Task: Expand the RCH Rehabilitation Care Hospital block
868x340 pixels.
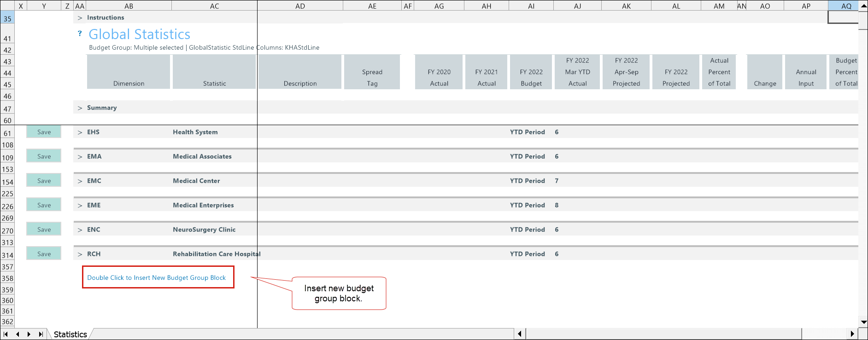Action: click(x=80, y=254)
